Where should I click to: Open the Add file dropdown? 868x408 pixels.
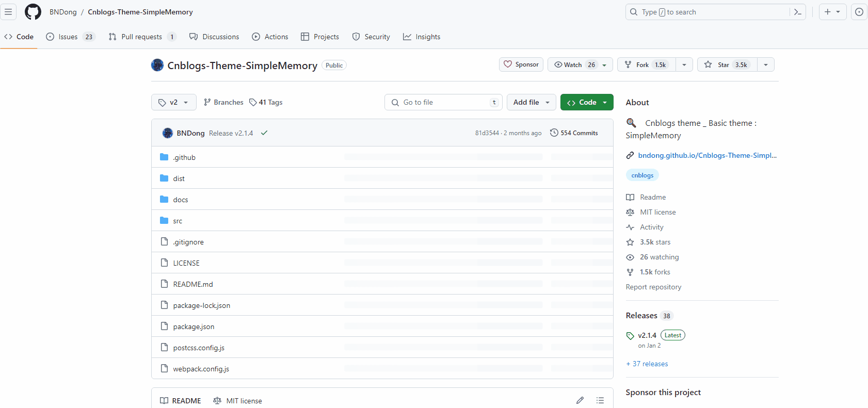(x=532, y=102)
